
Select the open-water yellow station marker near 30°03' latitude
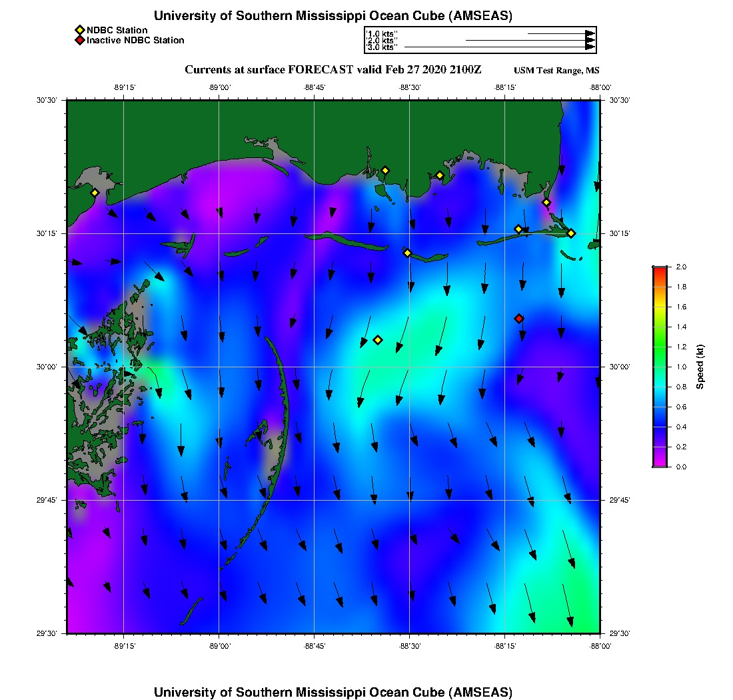pos(378,340)
